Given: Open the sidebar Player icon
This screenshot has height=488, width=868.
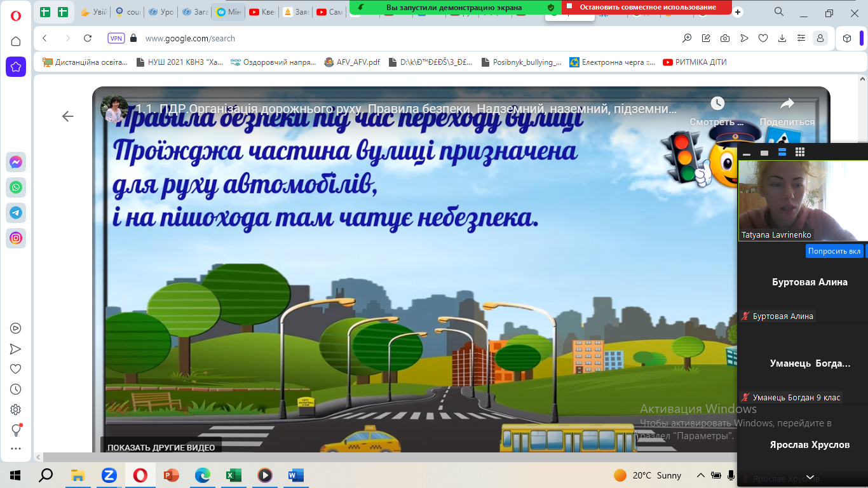Looking at the screenshot, I should [x=16, y=329].
